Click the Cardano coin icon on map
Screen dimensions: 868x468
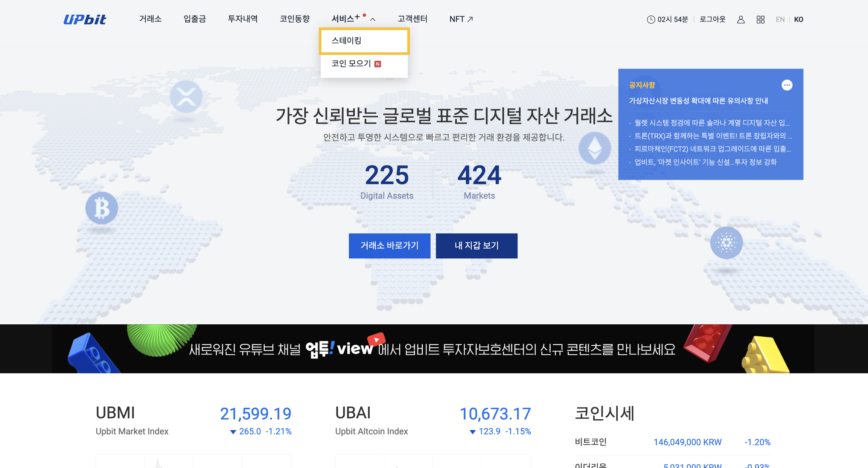(x=726, y=243)
